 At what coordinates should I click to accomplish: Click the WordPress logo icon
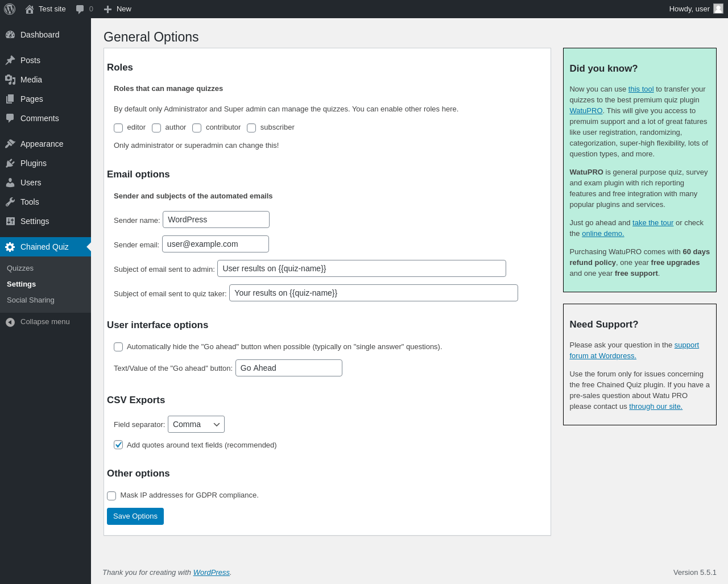pos(10,9)
